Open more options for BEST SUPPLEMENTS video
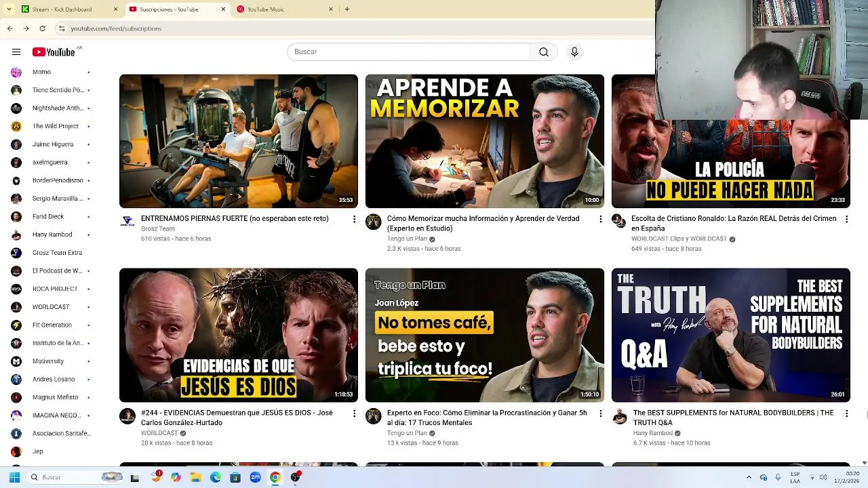 [x=846, y=413]
